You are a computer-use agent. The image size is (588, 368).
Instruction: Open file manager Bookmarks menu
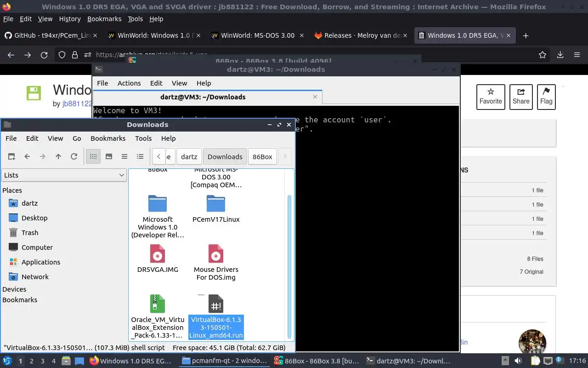(x=108, y=138)
